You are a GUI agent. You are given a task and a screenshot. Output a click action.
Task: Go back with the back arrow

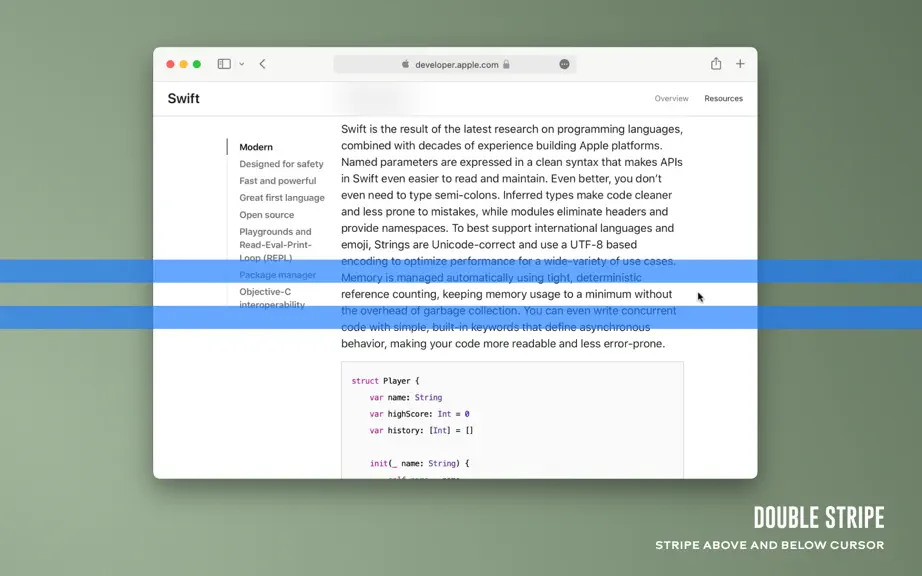pos(262,64)
